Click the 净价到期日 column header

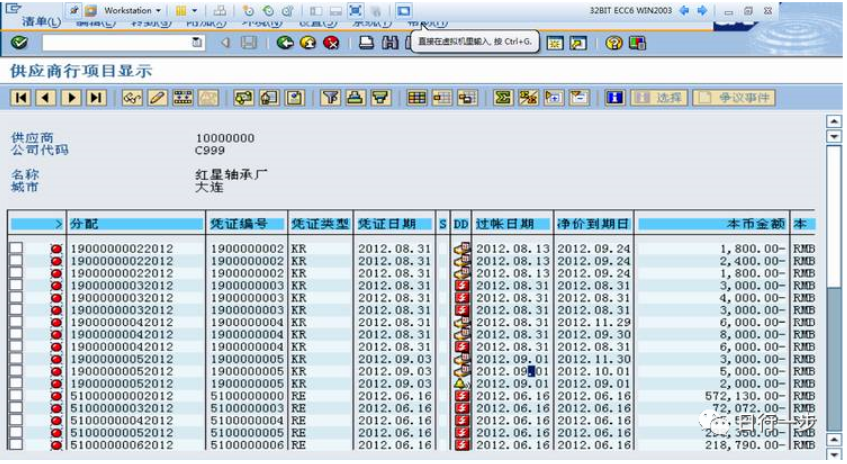593,224
